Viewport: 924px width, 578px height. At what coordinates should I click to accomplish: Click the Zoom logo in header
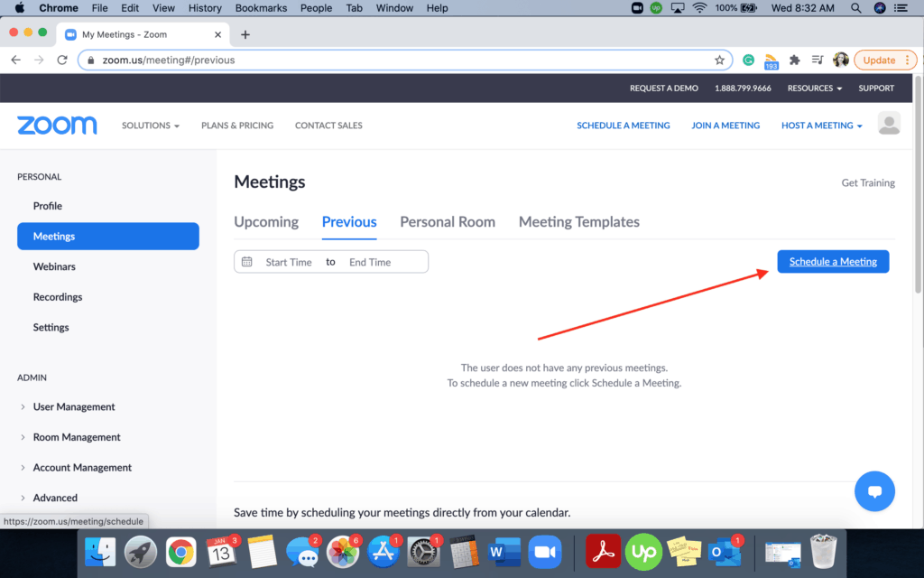click(57, 126)
